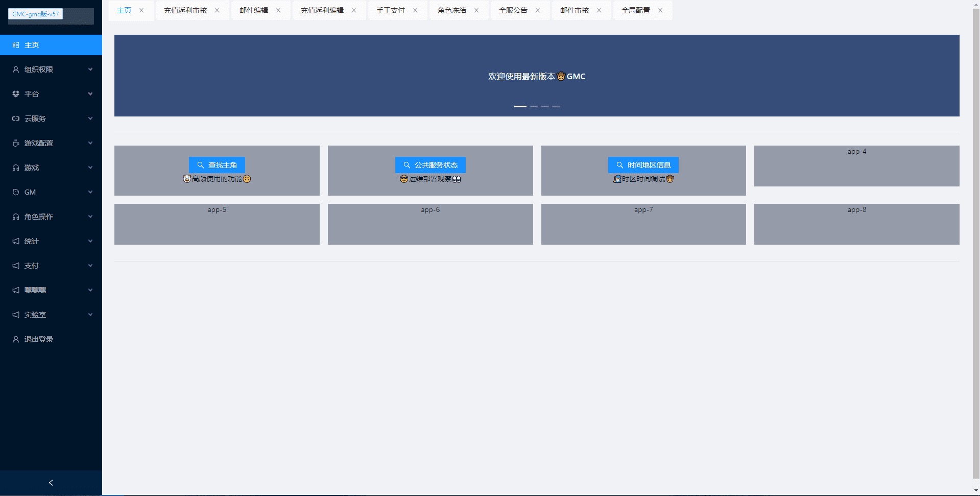The image size is (980, 496).
Task: Close the 邮件审核 tab
Action: point(599,10)
